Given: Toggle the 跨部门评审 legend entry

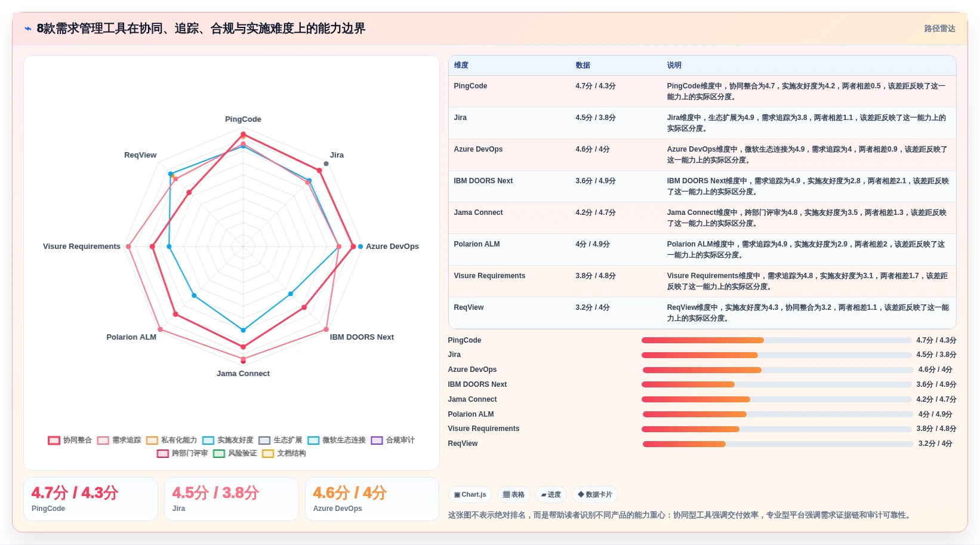Looking at the screenshot, I should (182, 453).
